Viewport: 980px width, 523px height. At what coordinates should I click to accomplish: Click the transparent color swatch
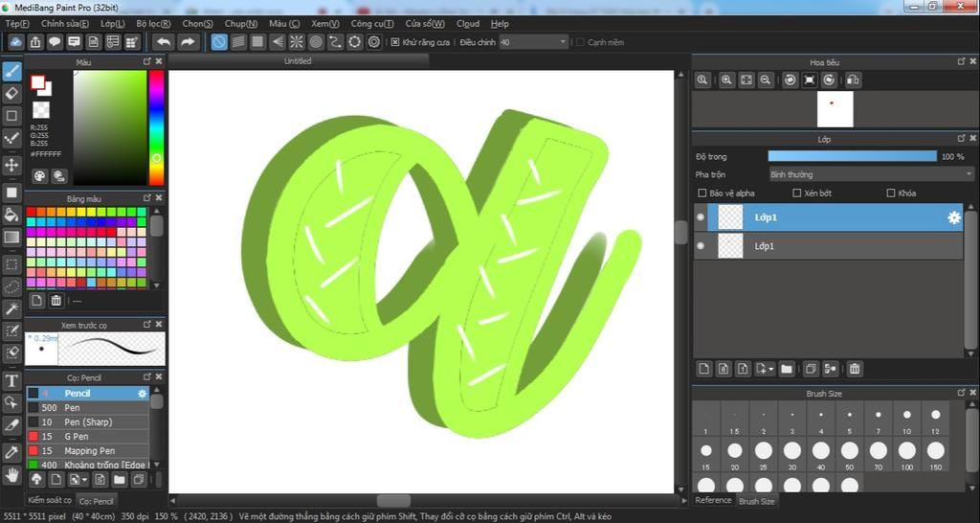click(40, 110)
